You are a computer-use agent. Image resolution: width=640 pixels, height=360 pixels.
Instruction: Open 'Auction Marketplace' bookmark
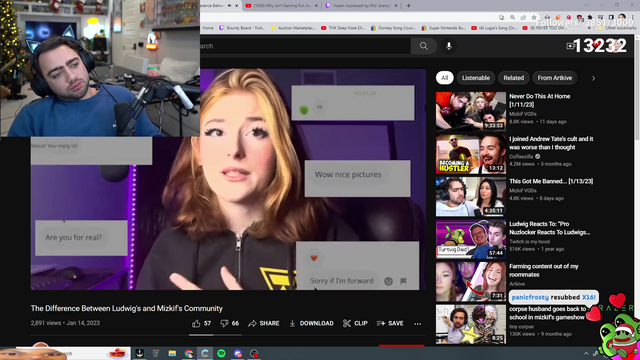click(x=293, y=28)
